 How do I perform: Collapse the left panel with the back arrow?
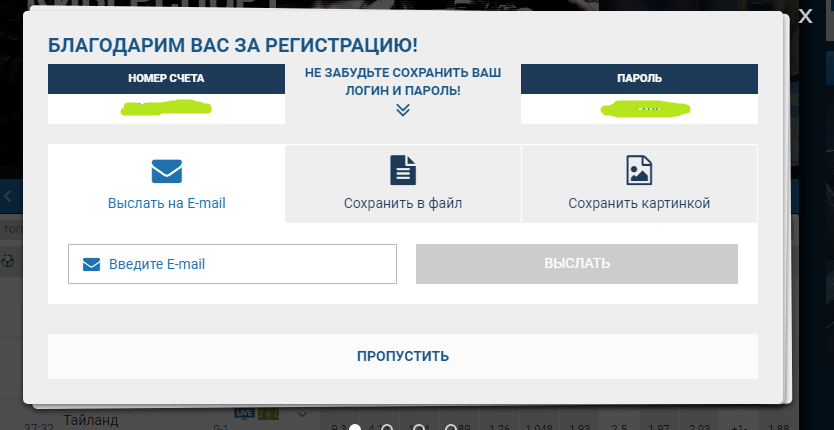9,196
